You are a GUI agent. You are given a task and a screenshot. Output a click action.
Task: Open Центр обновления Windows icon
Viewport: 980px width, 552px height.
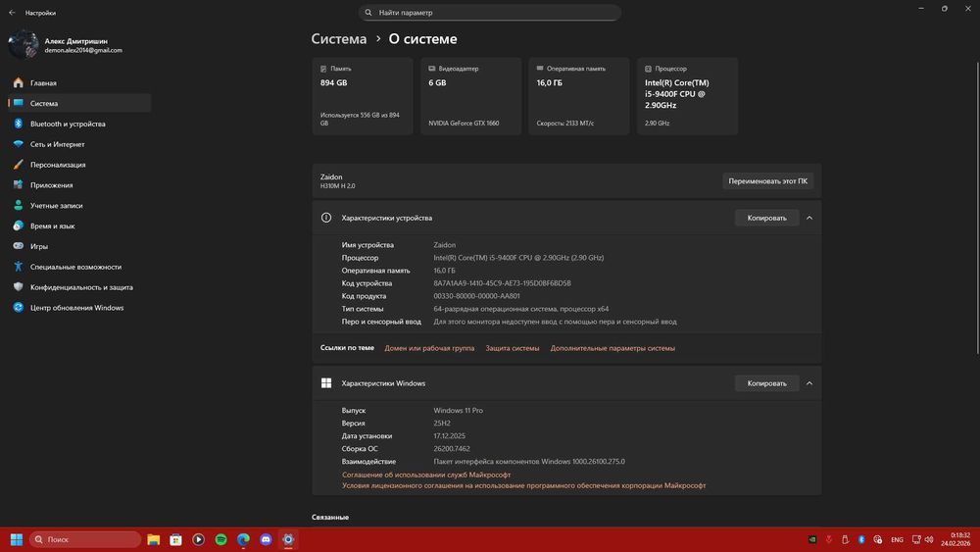click(x=18, y=308)
